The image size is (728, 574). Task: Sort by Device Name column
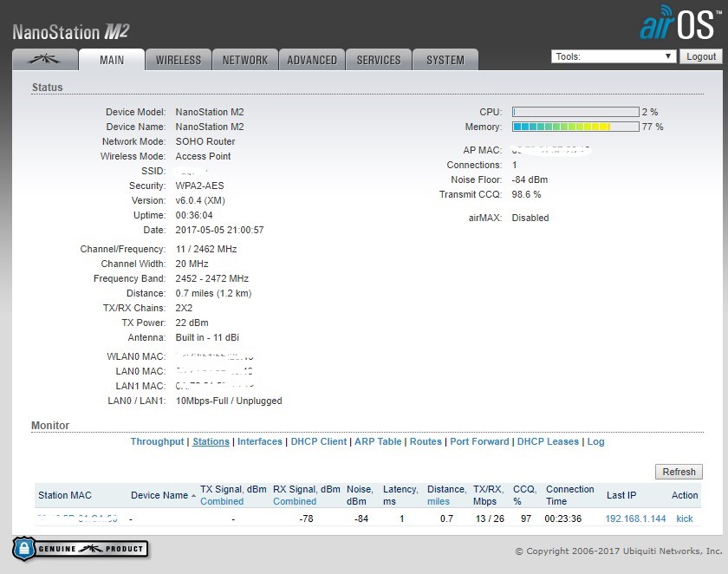(159, 495)
